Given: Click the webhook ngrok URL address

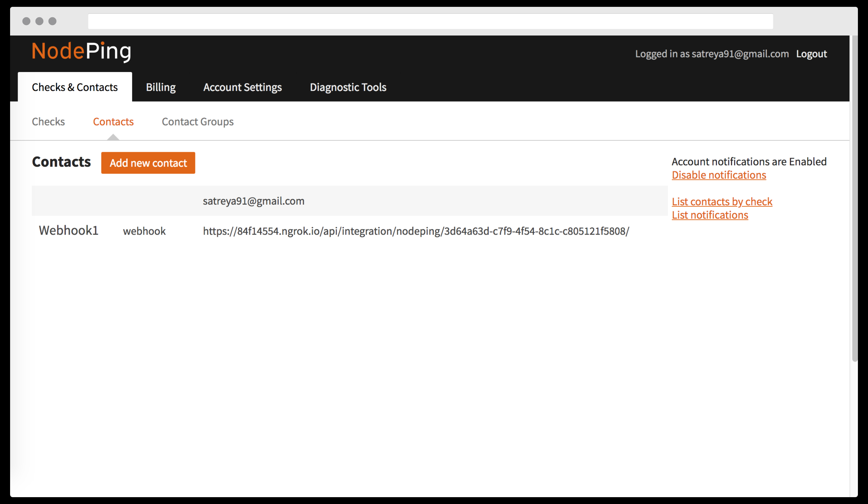Looking at the screenshot, I should point(416,231).
